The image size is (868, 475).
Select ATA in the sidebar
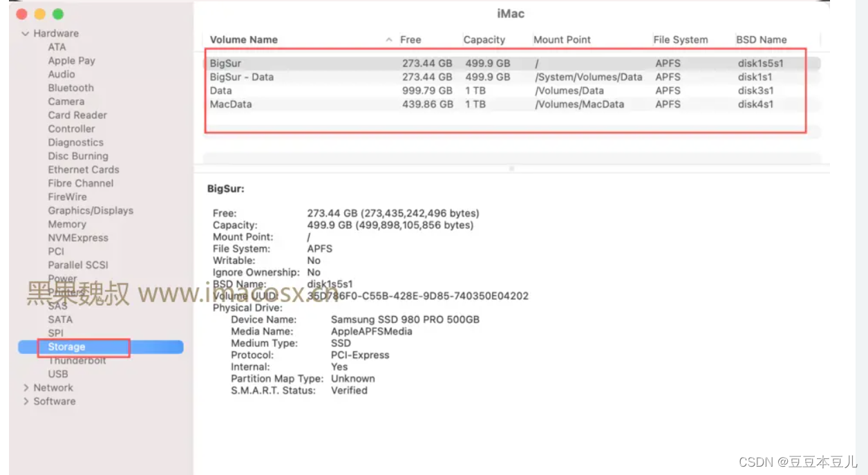point(57,47)
